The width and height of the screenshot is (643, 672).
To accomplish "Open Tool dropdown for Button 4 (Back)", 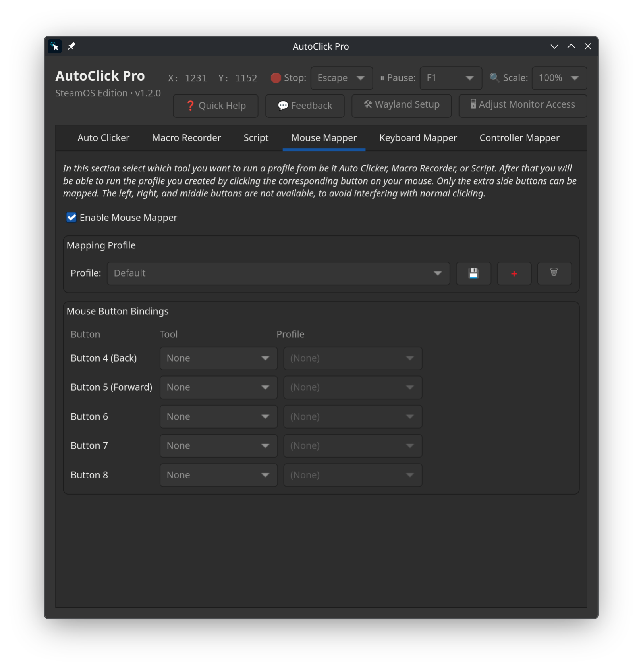I will tap(218, 358).
